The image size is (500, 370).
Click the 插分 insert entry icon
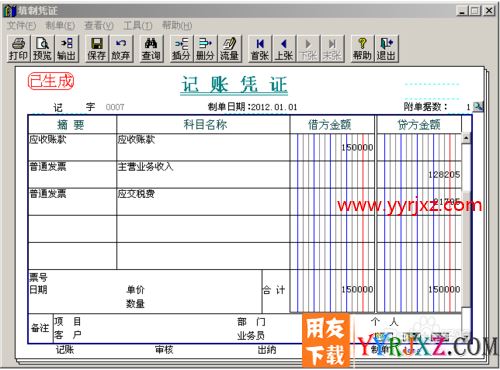(181, 49)
